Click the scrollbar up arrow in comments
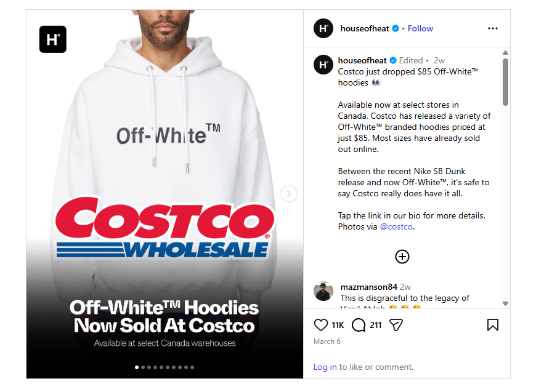Viewport: 536px width, 392px height. [x=505, y=52]
